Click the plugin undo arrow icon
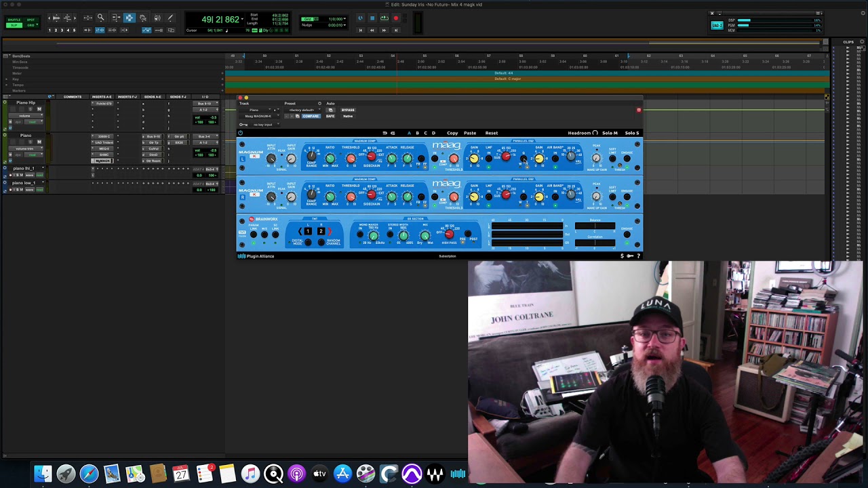 pyautogui.click(x=384, y=133)
